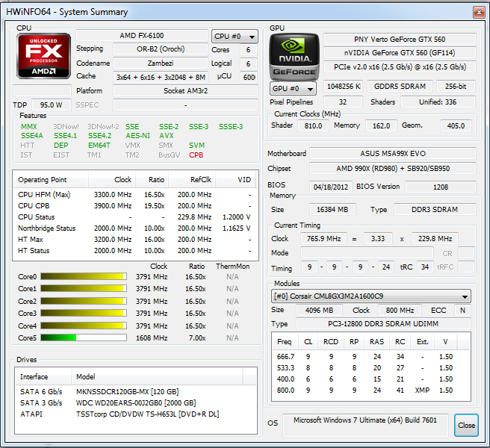Open the CPU #0 selector dropdown
The height and width of the screenshot is (448, 490).
point(235,37)
